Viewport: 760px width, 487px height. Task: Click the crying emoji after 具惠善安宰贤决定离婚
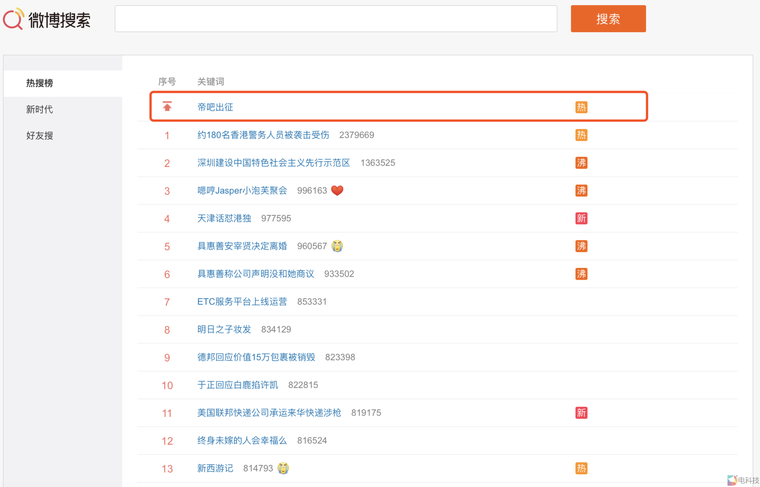point(337,246)
